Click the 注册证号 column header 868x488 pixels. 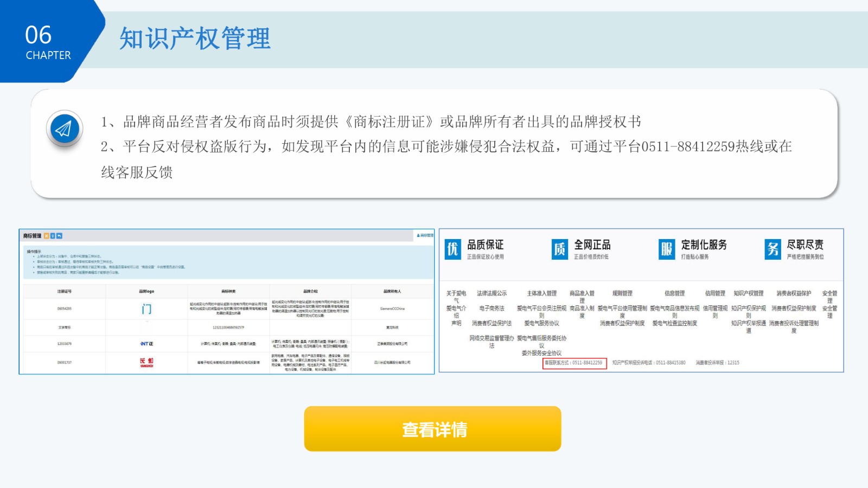65,291
